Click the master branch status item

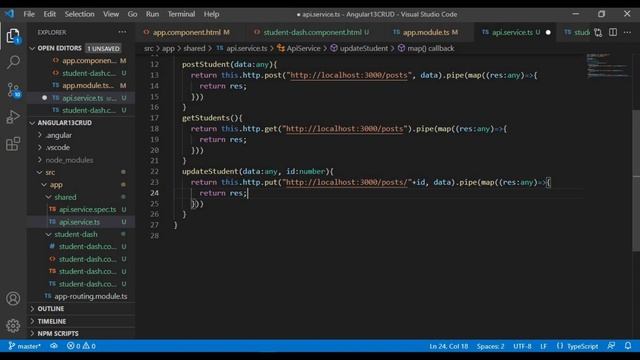pyautogui.click(x=24, y=346)
